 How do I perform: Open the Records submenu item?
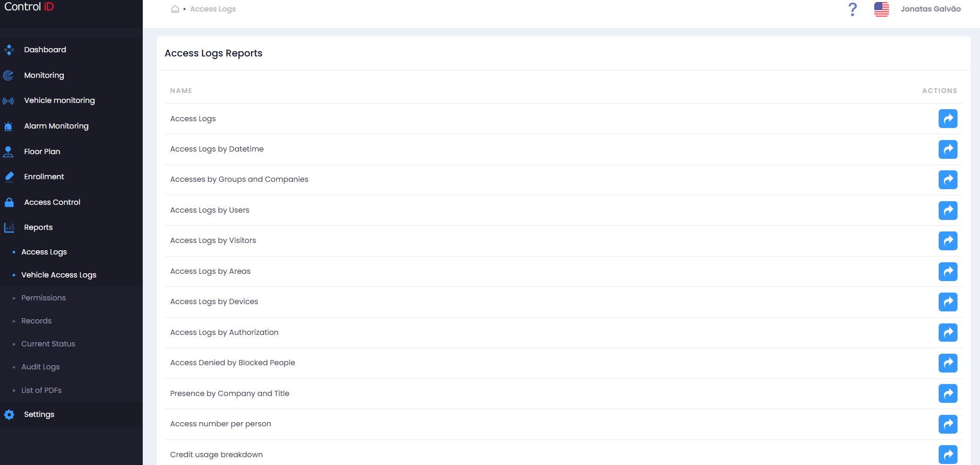36,321
